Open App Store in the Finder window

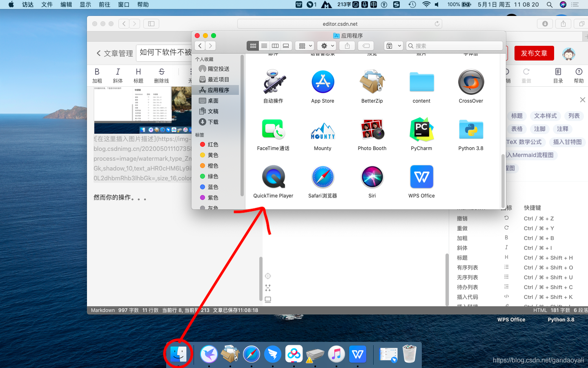[323, 82]
